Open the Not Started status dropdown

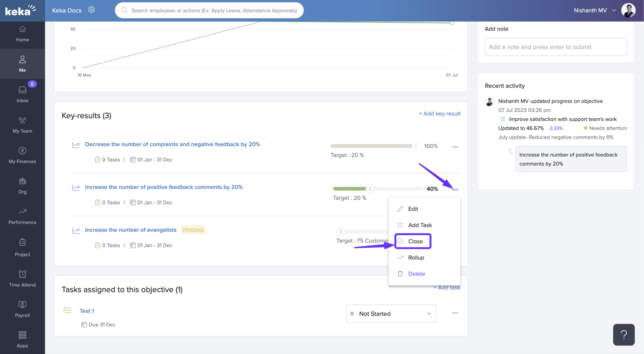pyautogui.click(x=391, y=313)
